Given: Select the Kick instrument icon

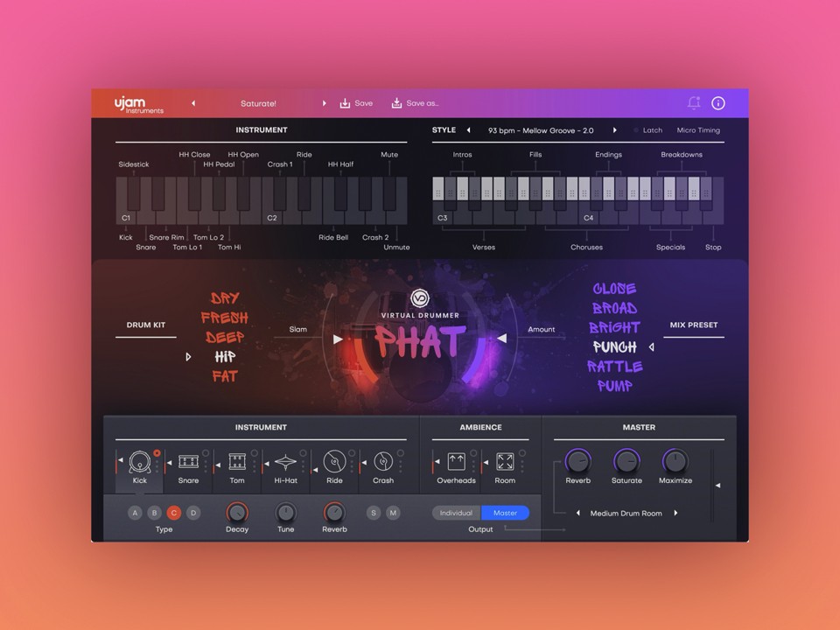Looking at the screenshot, I should (x=139, y=462).
